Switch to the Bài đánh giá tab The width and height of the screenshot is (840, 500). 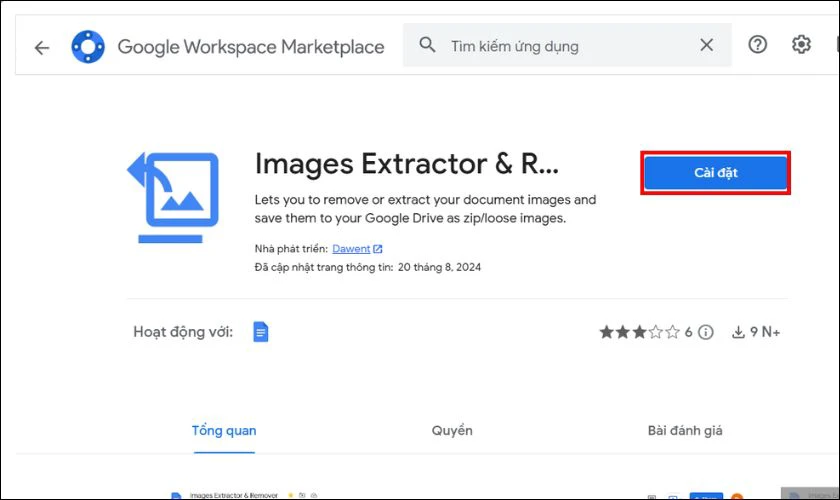click(x=685, y=431)
